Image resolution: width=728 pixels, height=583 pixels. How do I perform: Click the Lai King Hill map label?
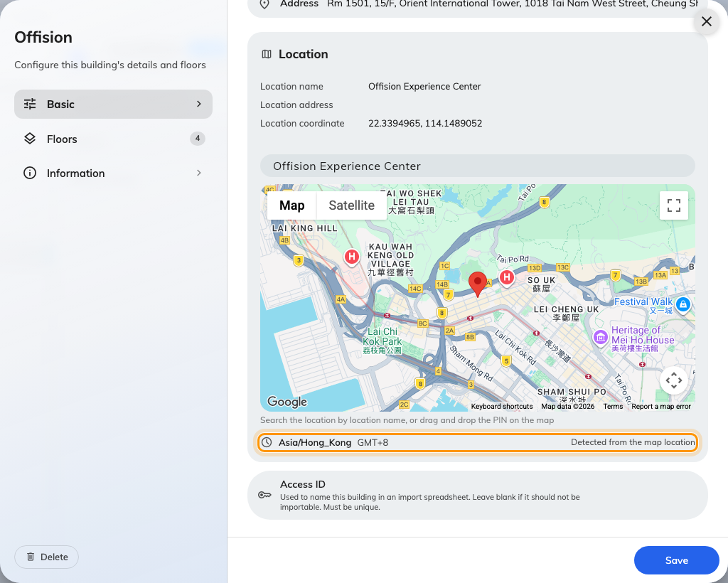tap(304, 228)
